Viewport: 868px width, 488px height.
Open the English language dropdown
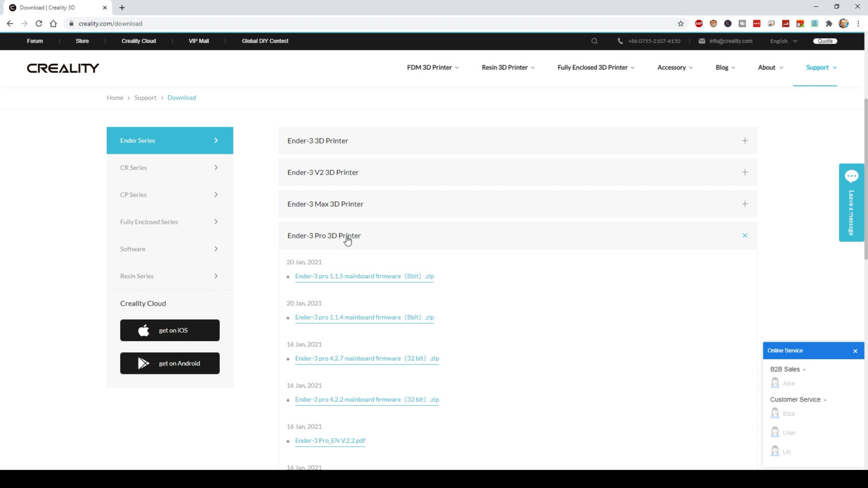point(783,41)
